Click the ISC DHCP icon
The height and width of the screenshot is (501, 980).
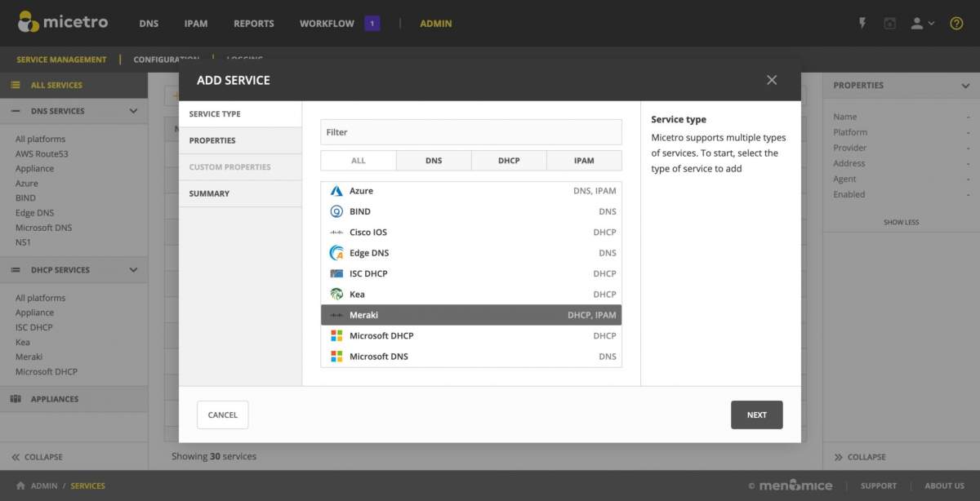[336, 274]
